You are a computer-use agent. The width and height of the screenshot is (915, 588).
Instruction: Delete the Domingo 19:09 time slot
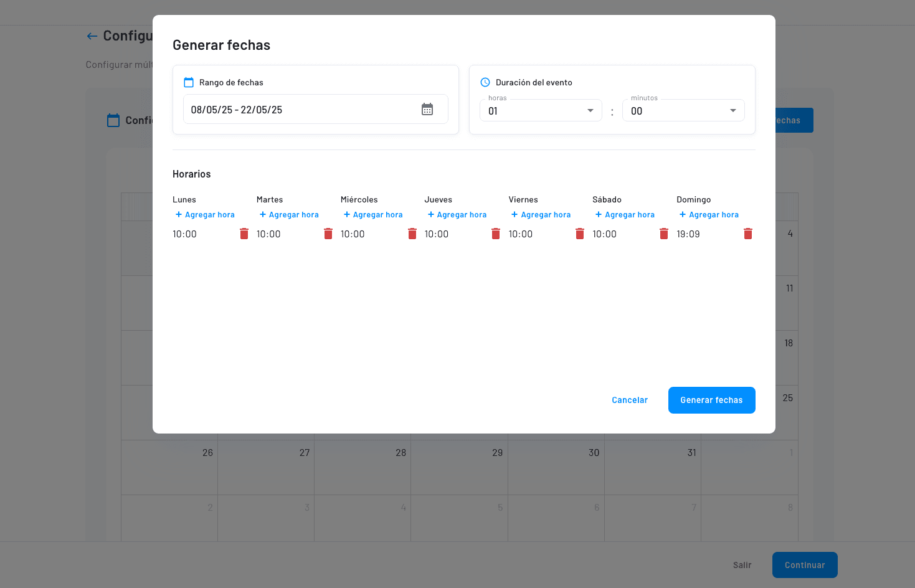[x=748, y=234]
